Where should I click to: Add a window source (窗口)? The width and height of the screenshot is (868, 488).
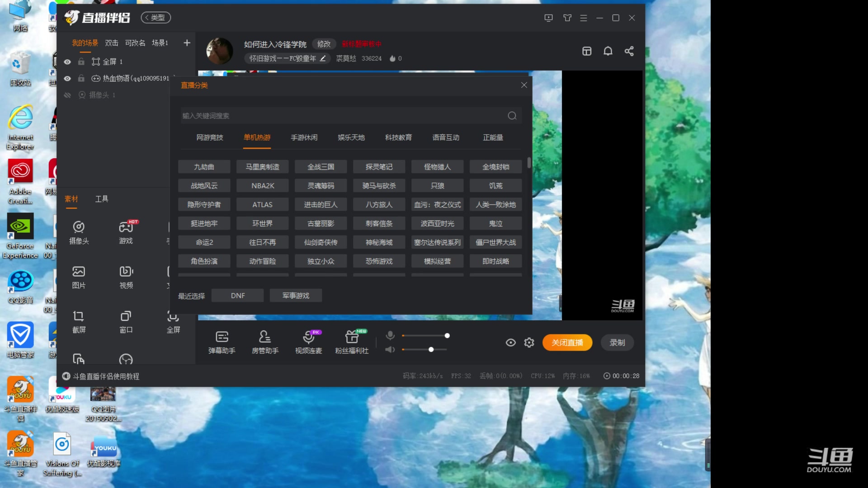[126, 322]
